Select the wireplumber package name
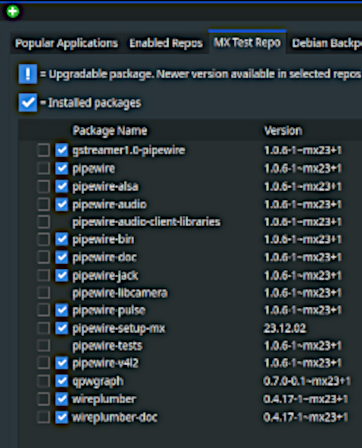 tap(104, 399)
